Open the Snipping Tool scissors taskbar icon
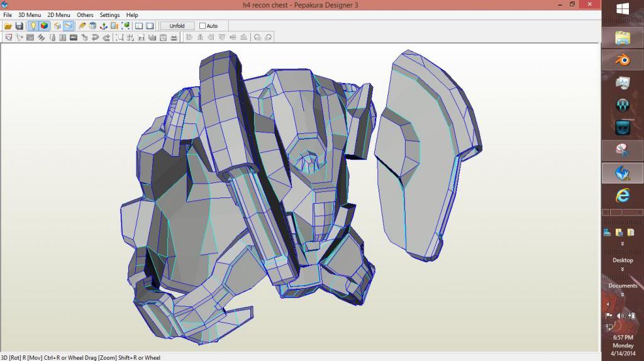The image size is (644, 361). click(623, 150)
